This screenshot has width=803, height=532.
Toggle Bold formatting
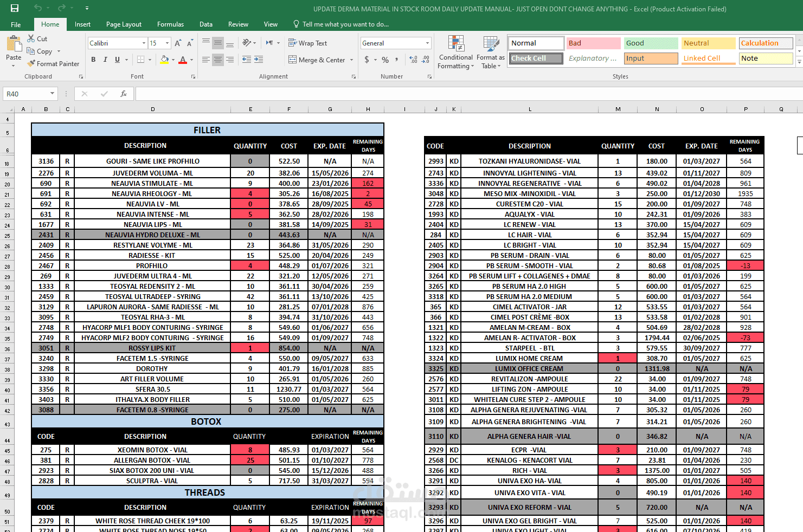(x=93, y=60)
